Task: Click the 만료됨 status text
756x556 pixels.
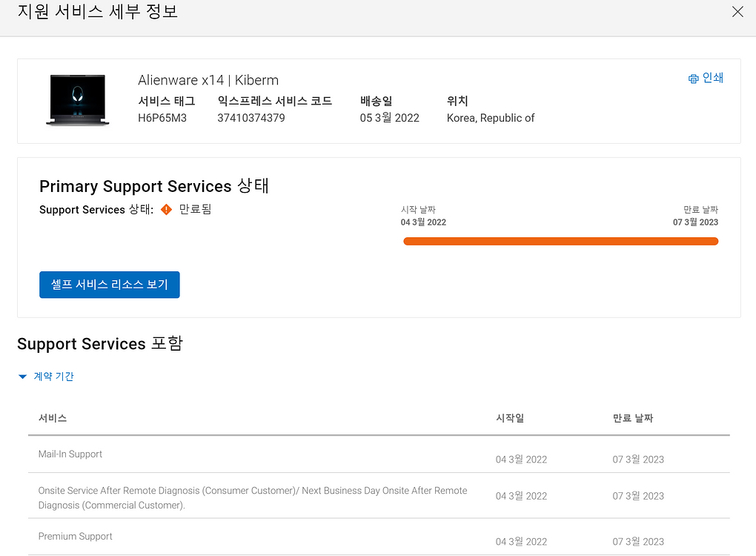Action: [x=196, y=210]
